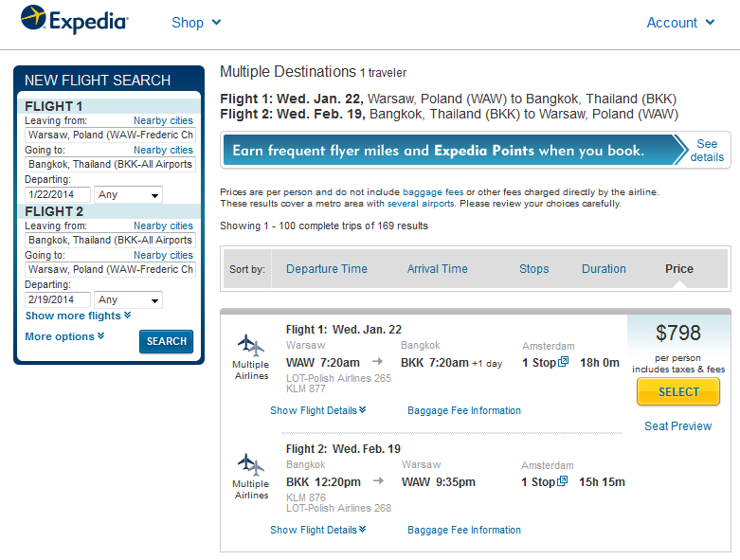The height and width of the screenshot is (560, 740).
Task: Sort results by Arrival Time
Action: tap(438, 269)
